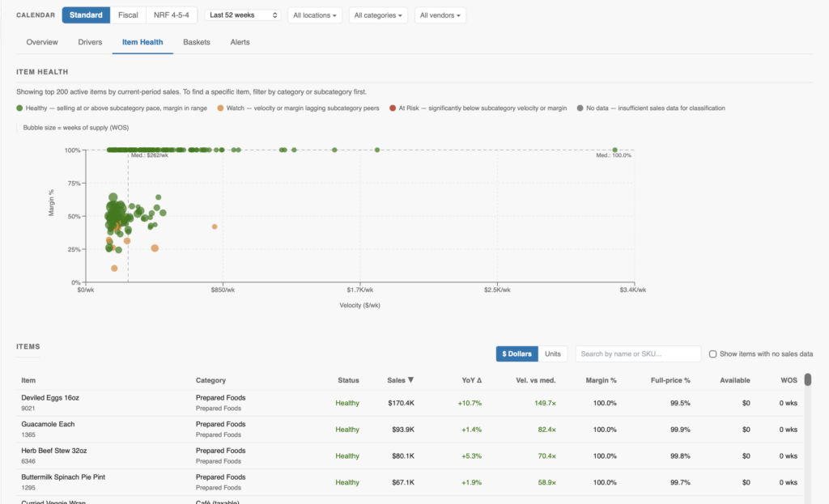Choose the NRF 4-5-4 calendar
Image resolution: width=829 pixels, height=504 pixels.
pos(172,15)
